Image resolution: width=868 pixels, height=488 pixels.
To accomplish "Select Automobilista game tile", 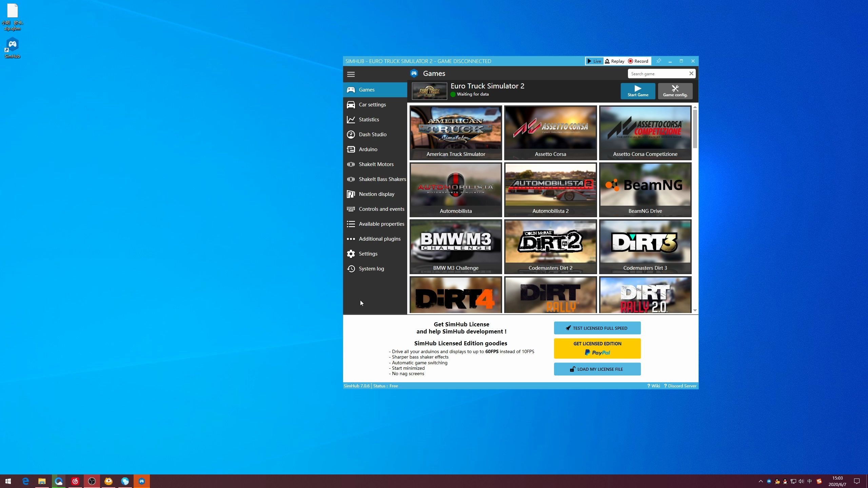I will click(456, 190).
